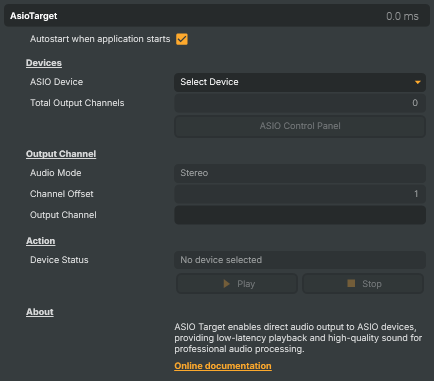Open the ASIO Device Select Device dropdown
Screen dimensions: 434x381
pyautogui.click(x=300, y=82)
